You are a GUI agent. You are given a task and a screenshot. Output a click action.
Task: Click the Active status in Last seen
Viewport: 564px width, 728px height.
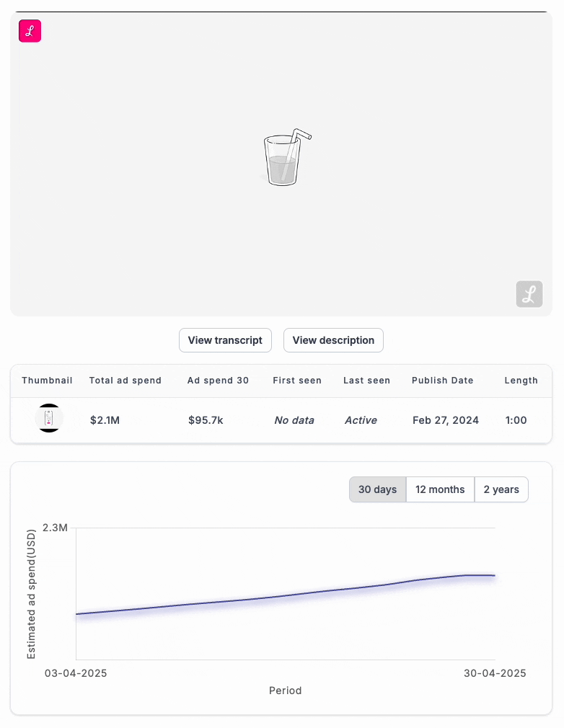point(361,420)
